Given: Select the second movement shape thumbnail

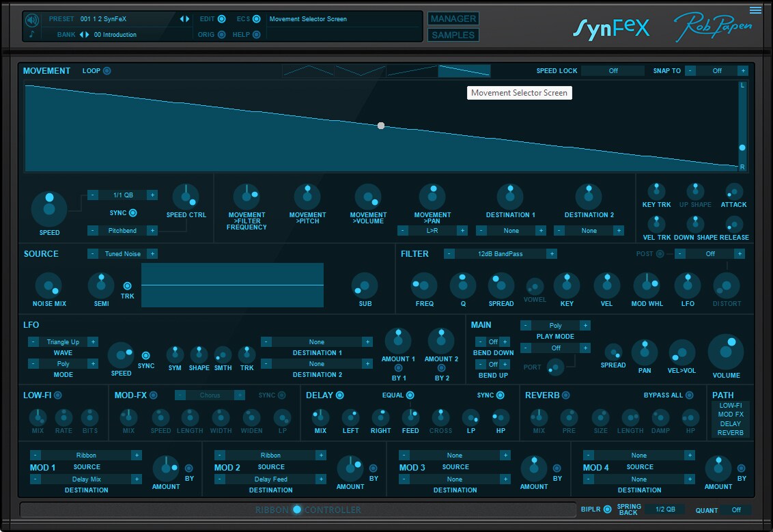Looking at the screenshot, I should pyautogui.click(x=361, y=70).
